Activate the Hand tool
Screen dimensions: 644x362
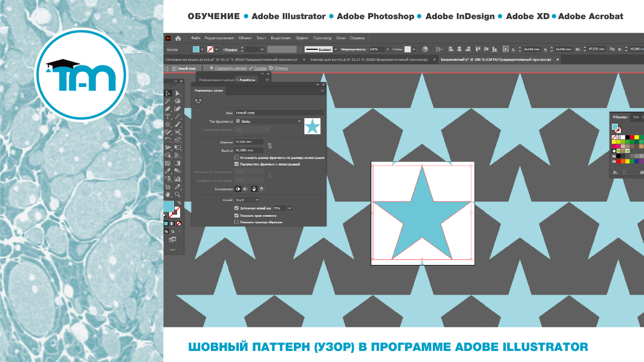[168, 194]
